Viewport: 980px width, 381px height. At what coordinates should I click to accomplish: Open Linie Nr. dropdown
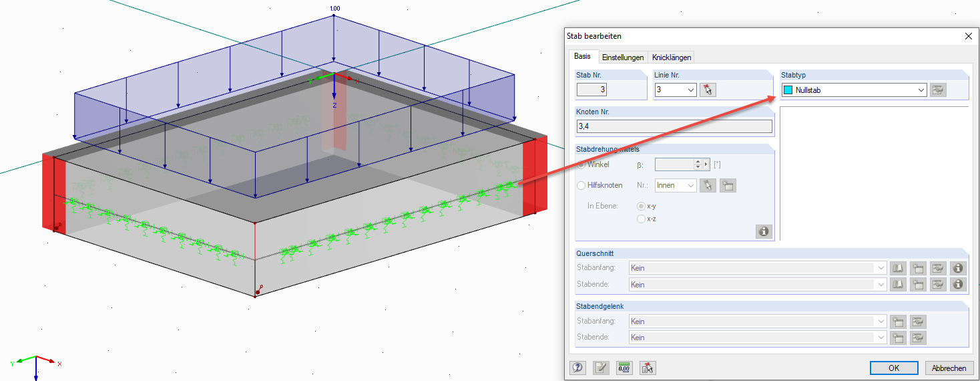pyautogui.click(x=690, y=90)
